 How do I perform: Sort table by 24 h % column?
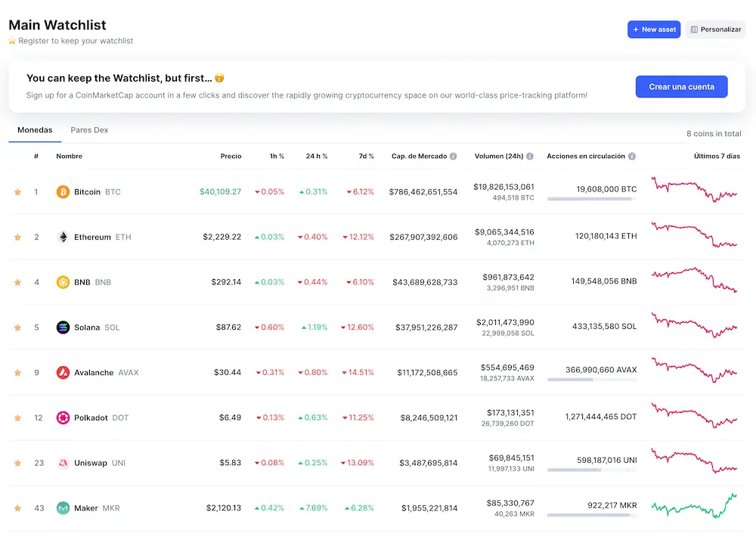tap(316, 157)
